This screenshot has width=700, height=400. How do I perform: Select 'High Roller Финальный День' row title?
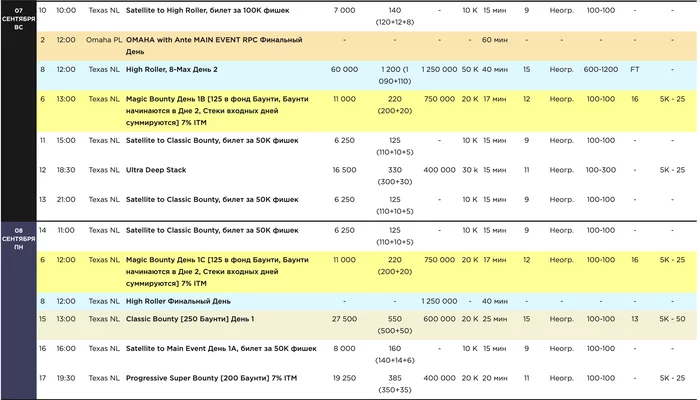pos(178,301)
